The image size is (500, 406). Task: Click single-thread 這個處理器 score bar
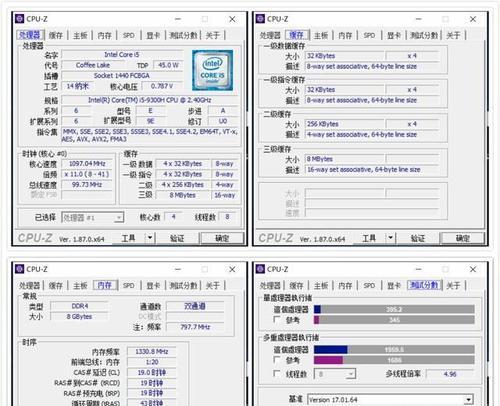394,309
